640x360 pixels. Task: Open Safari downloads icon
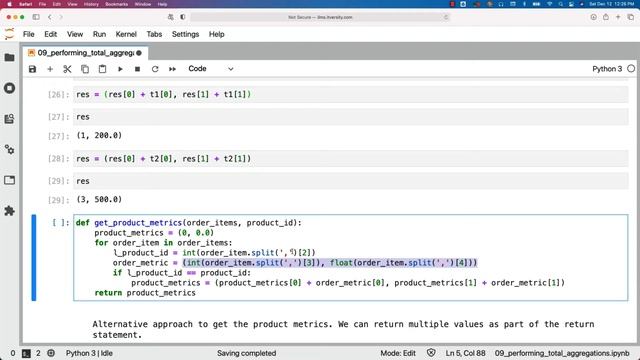[593, 17]
